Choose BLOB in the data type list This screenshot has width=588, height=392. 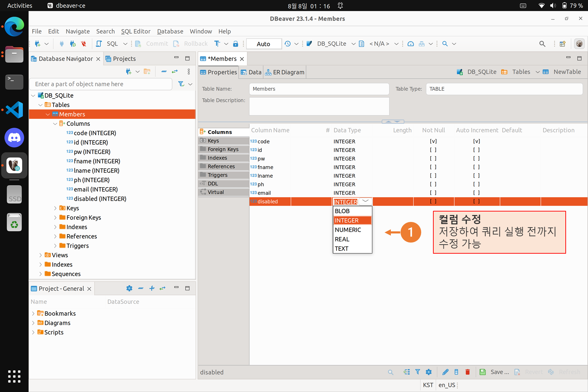point(352,211)
